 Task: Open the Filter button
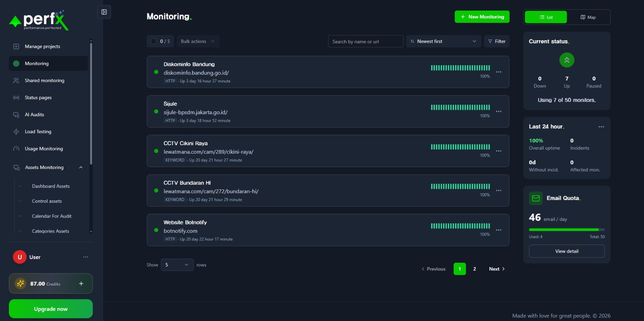[497, 41]
